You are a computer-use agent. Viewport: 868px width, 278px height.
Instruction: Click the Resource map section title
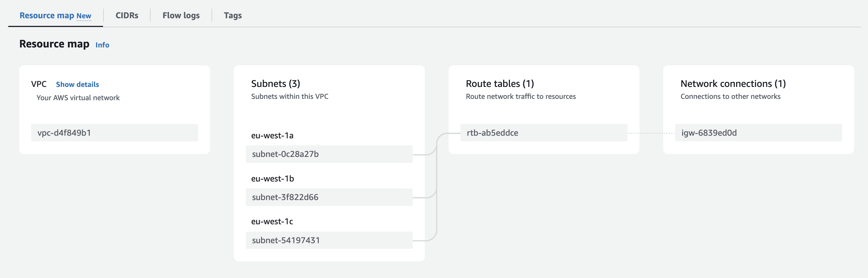tap(54, 44)
